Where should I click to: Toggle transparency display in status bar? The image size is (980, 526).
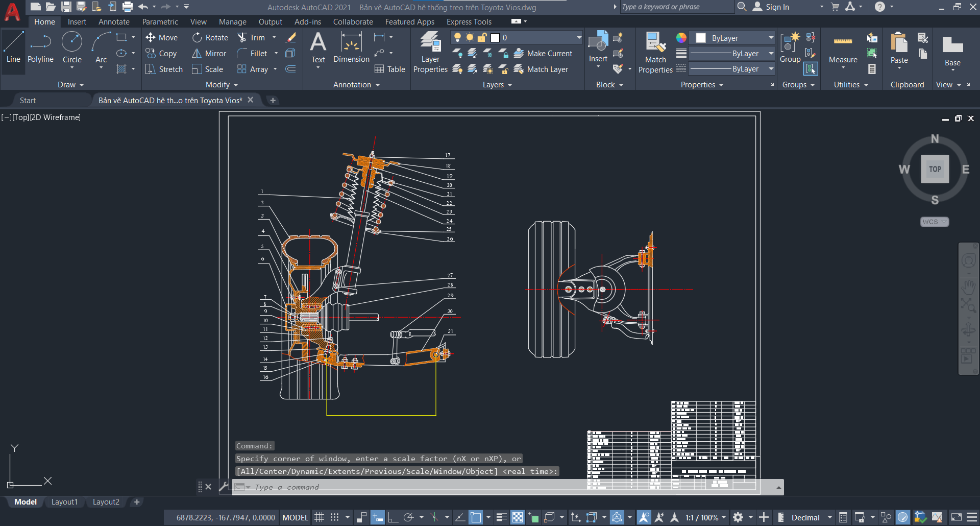tap(518, 517)
